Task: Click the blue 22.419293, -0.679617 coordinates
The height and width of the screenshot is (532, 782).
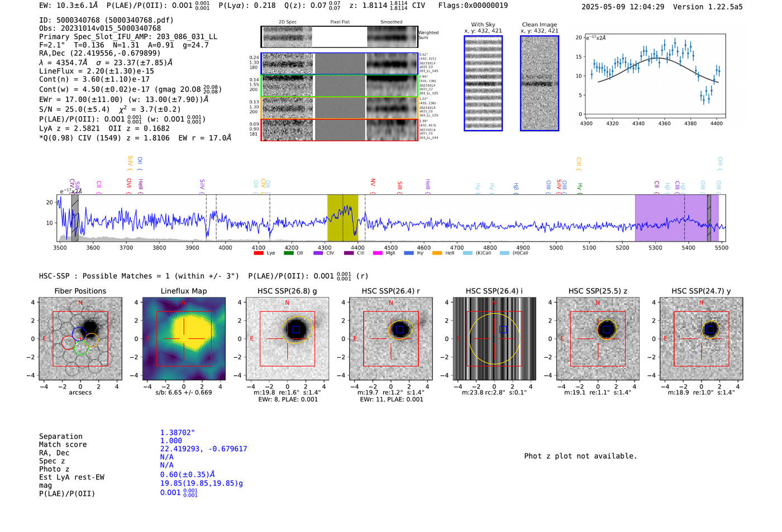Action: 204,449
